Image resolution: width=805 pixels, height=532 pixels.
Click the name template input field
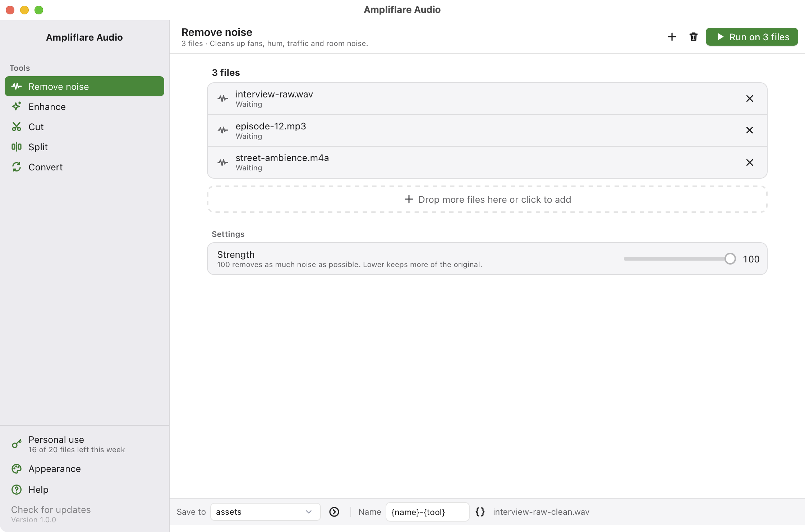[427, 512]
